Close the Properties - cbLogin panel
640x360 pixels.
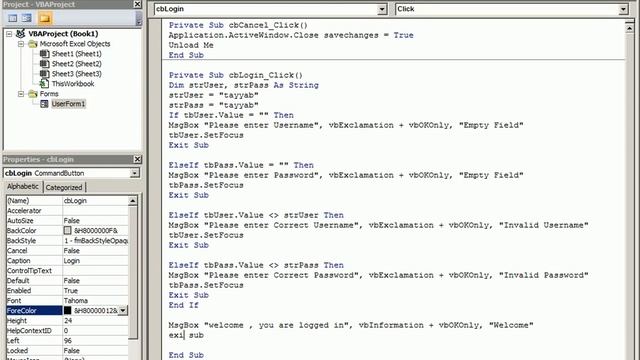point(138,159)
